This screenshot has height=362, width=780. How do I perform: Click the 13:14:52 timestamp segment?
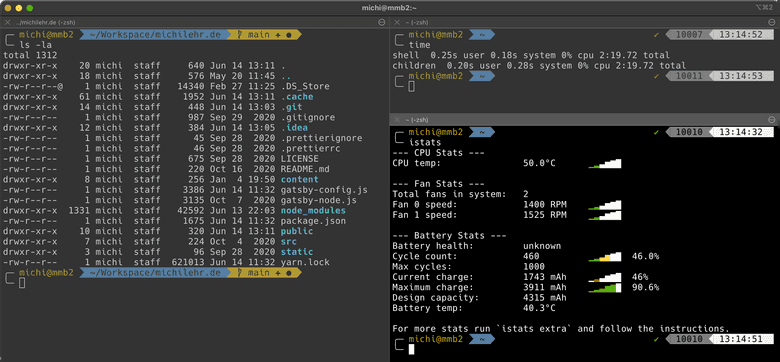click(x=741, y=35)
